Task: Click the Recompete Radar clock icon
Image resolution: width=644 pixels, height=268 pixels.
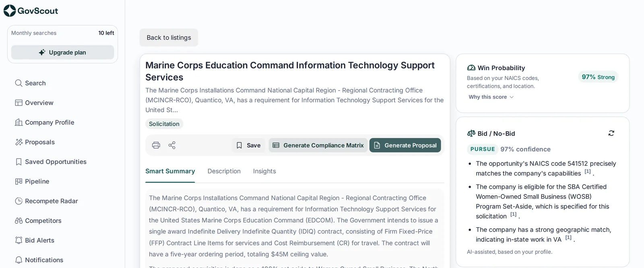Action: point(19,201)
